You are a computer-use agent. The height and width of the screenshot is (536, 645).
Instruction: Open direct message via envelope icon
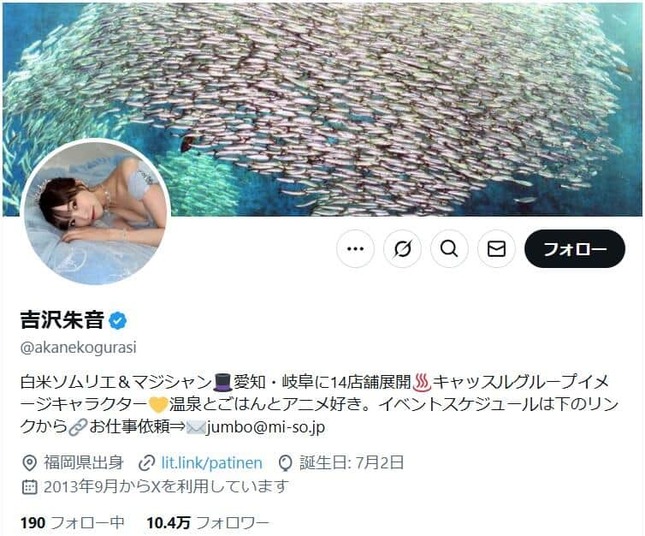(497, 249)
